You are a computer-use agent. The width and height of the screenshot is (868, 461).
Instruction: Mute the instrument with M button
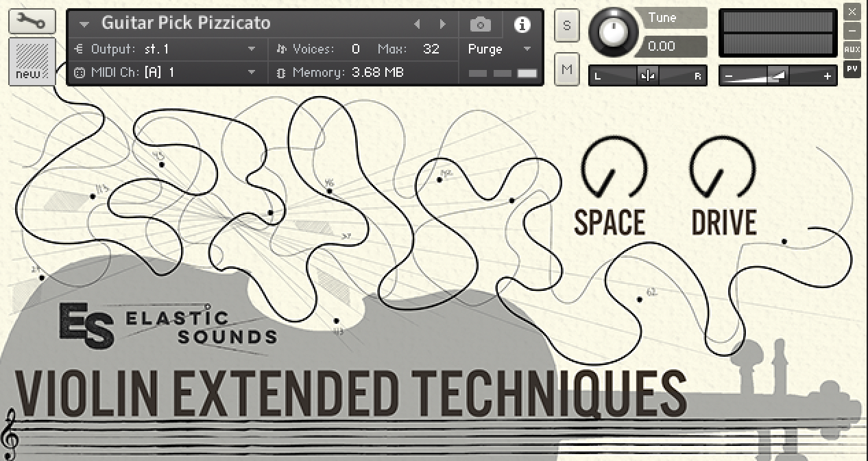tap(566, 69)
